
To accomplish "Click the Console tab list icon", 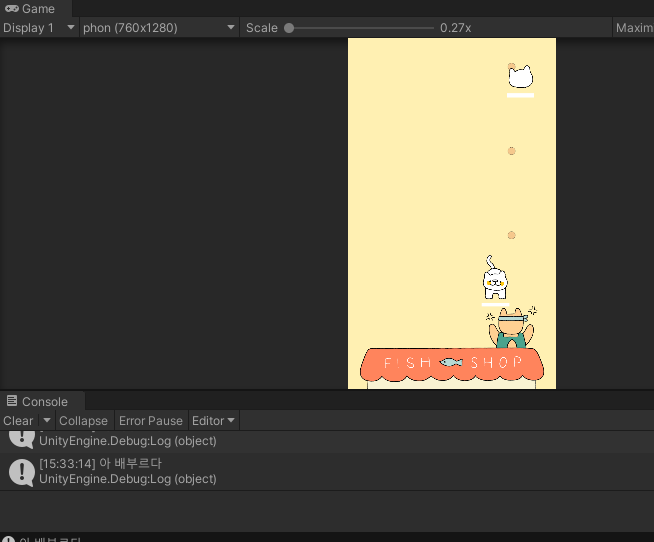I will click(12, 401).
